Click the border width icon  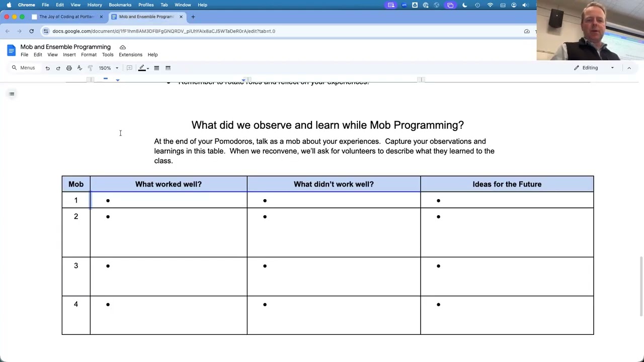click(x=156, y=68)
